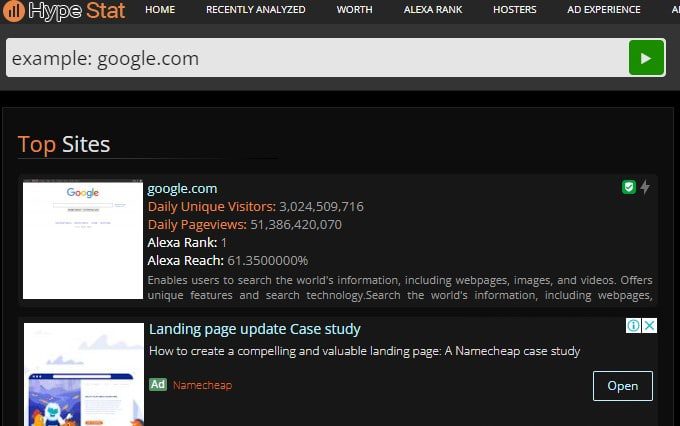Click the ad info icon

(x=633, y=325)
